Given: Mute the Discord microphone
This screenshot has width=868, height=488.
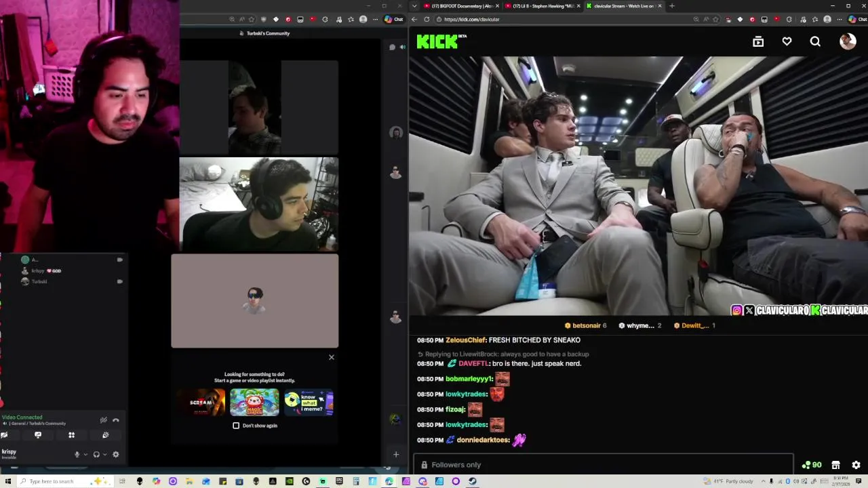Looking at the screenshot, I should point(77,455).
